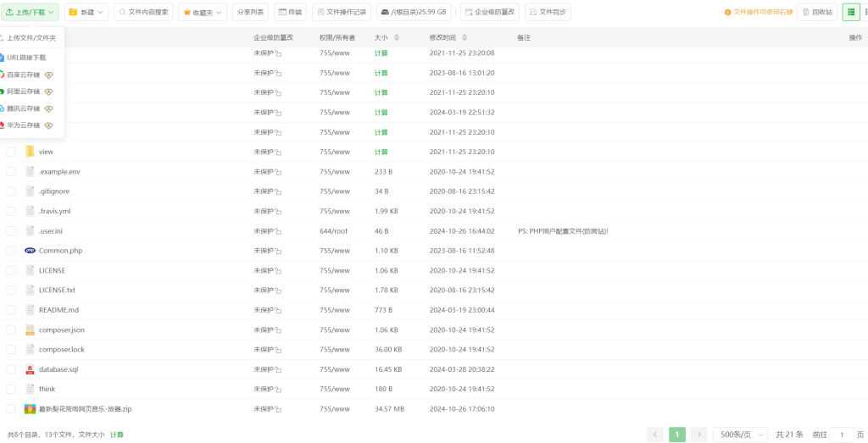Click the view folder icon

click(x=31, y=152)
